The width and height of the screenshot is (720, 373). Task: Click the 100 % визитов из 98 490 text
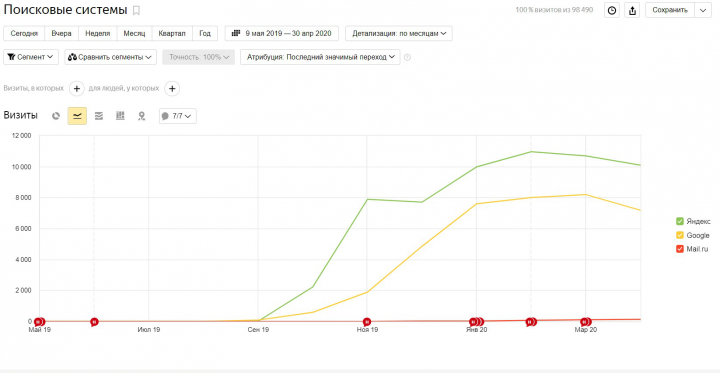pos(554,10)
